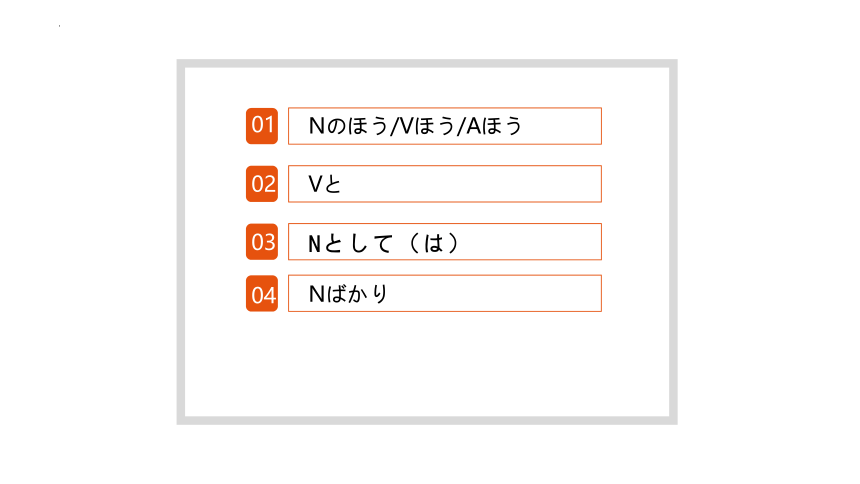Click empty area right of Nばかり
The image size is (860, 484).
496,294
